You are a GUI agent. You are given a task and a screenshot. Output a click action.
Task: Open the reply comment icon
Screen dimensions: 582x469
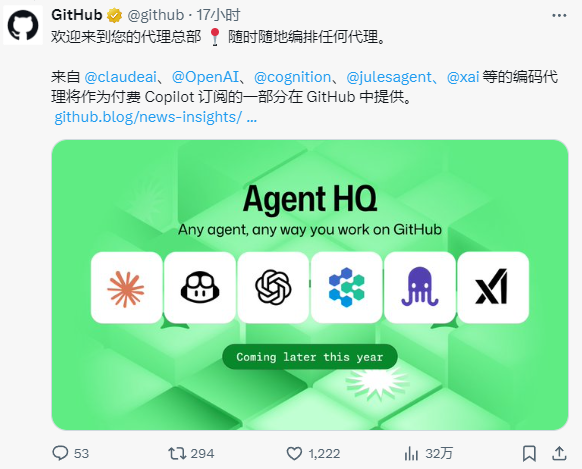60,453
